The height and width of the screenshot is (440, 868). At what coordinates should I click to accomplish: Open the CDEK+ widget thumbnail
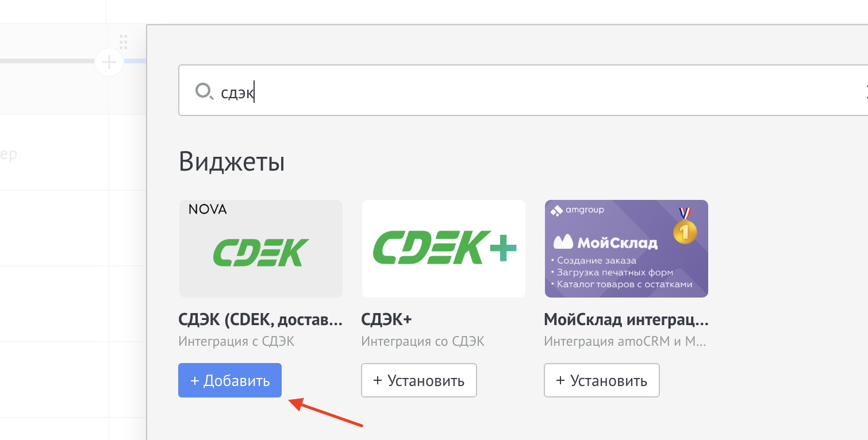click(x=443, y=249)
